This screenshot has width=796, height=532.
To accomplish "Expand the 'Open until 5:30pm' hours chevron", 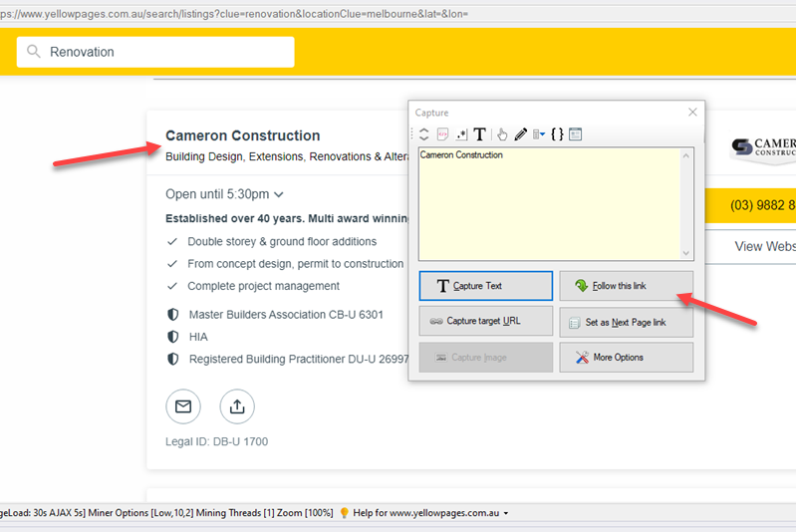I will 279,194.
